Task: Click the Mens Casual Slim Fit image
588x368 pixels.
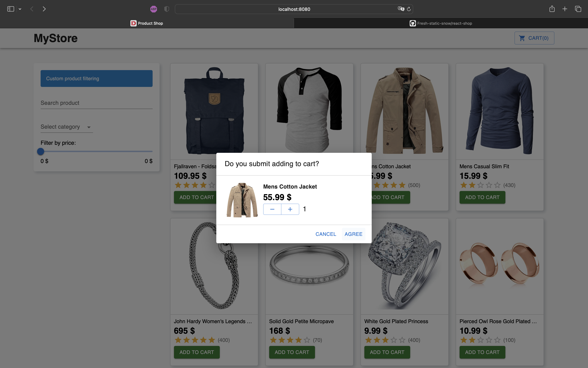Action: click(500, 111)
